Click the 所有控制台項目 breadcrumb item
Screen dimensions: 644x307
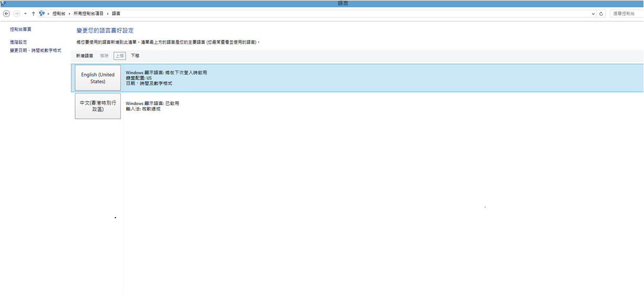pyautogui.click(x=88, y=14)
